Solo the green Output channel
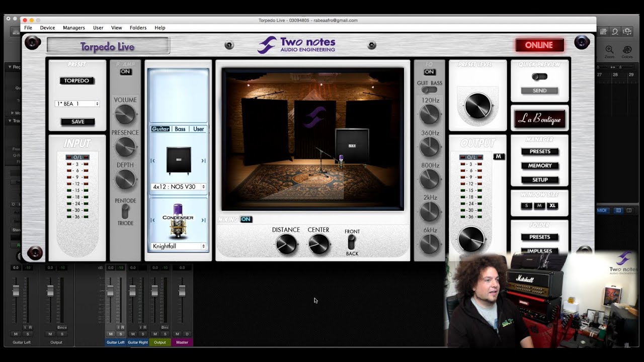The width and height of the screenshot is (644, 362). (165, 334)
